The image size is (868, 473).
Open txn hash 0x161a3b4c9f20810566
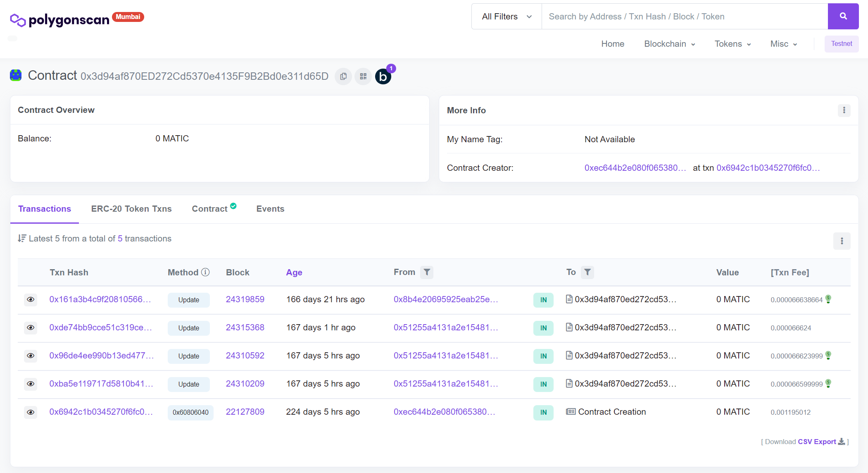pos(100,299)
